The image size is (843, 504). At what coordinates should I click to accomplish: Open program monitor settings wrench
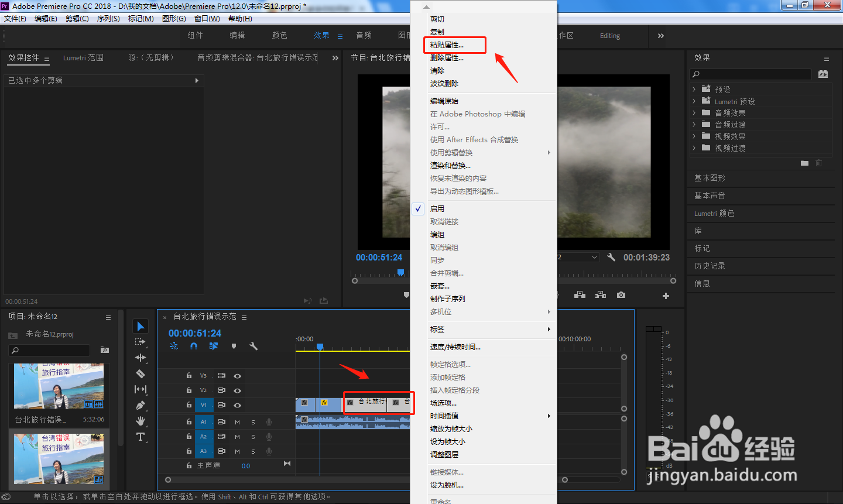coord(611,257)
